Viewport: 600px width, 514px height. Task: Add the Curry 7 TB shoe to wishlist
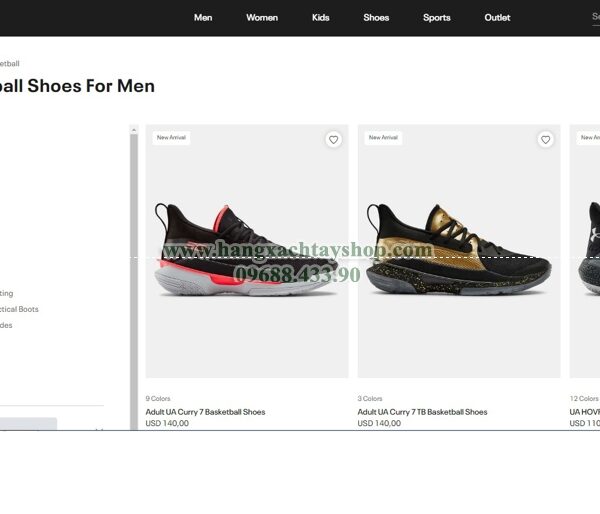coord(545,140)
